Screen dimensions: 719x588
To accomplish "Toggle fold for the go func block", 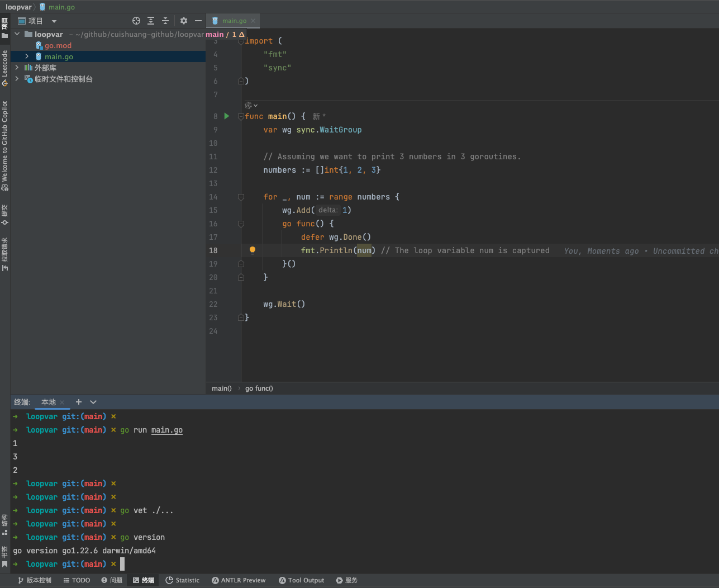I will pos(241,224).
